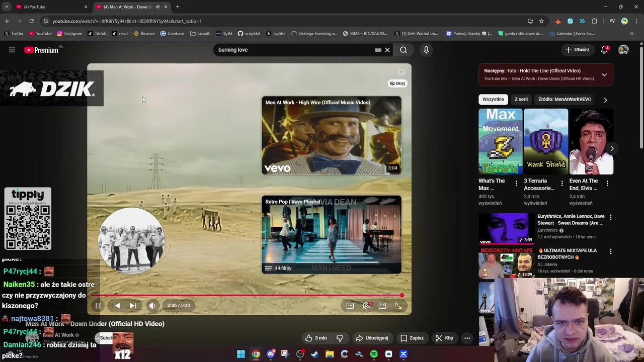
Task: Open Steam from the taskbar
Action: [315, 354]
